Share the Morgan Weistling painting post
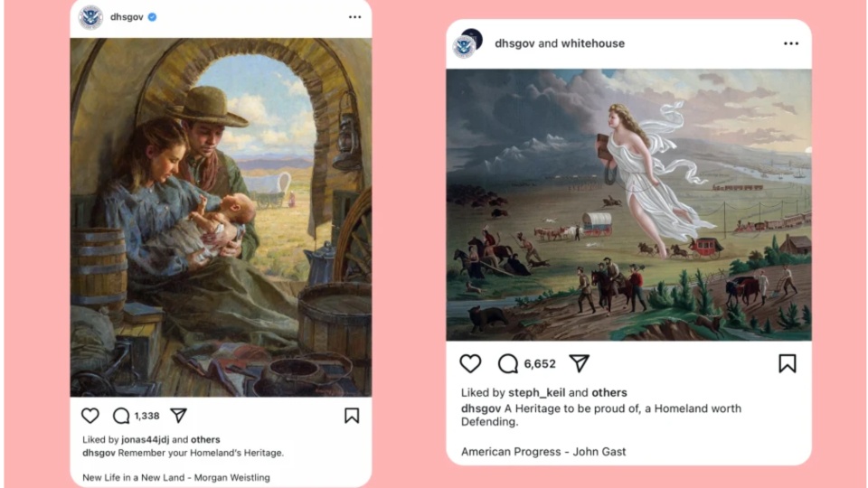The width and height of the screenshot is (868, 488). tap(178, 416)
